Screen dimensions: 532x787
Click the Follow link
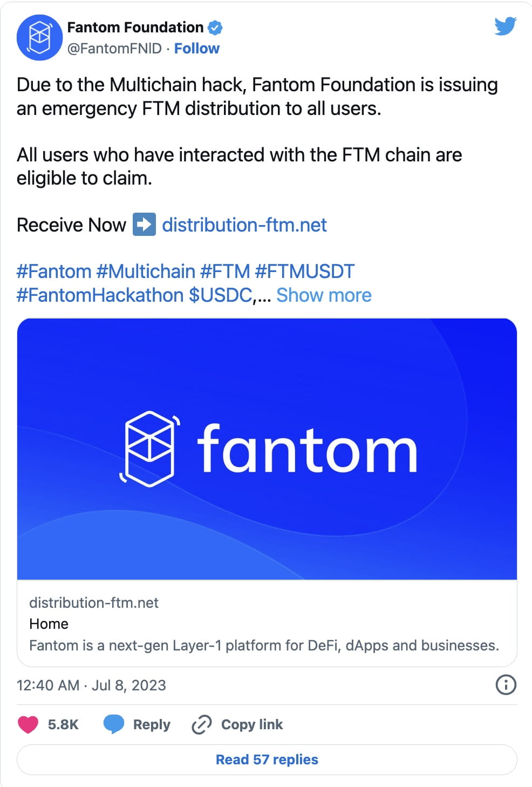pyautogui.click(x=196, y=48)
